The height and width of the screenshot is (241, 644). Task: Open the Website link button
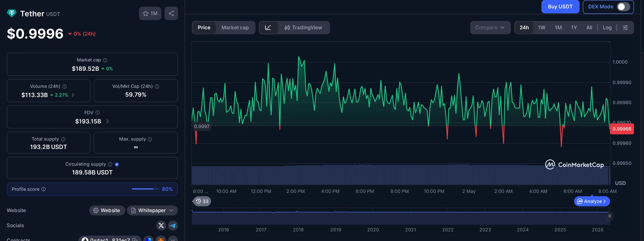pyautogui.click(x=107, y=210)
